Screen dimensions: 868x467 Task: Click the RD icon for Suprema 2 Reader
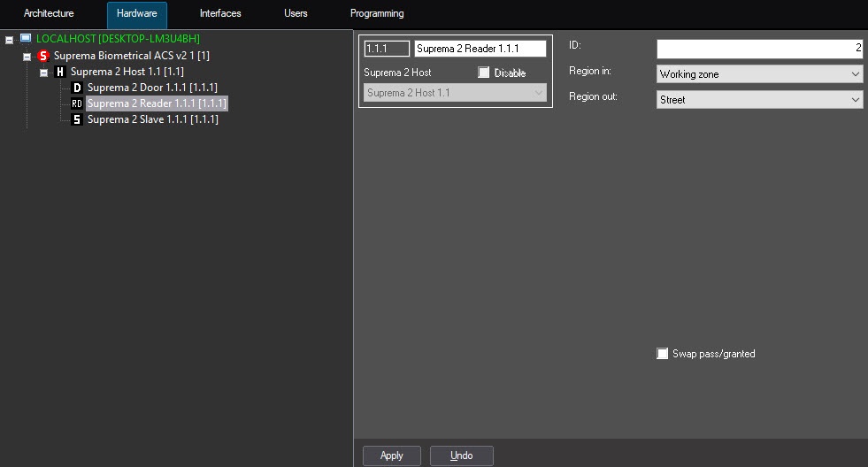point(77,103)
